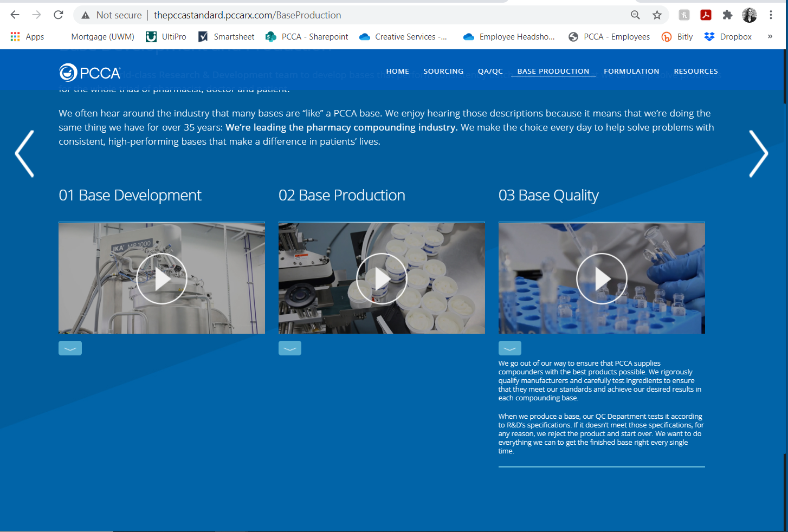Image resolution: width=788 pixels, height=532 pixels.
Task: Open the Apps bookmark shortcut
Action: (x=27, y=37)
